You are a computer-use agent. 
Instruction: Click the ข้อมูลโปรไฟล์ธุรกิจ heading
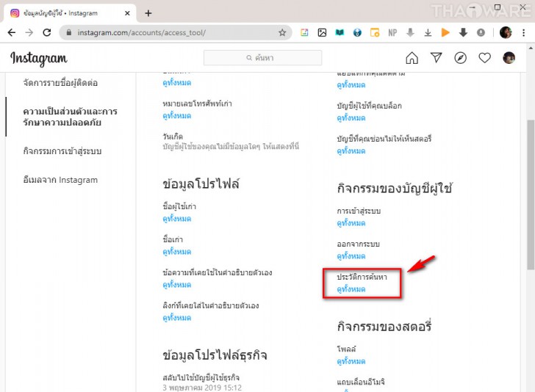click(215, 355)
